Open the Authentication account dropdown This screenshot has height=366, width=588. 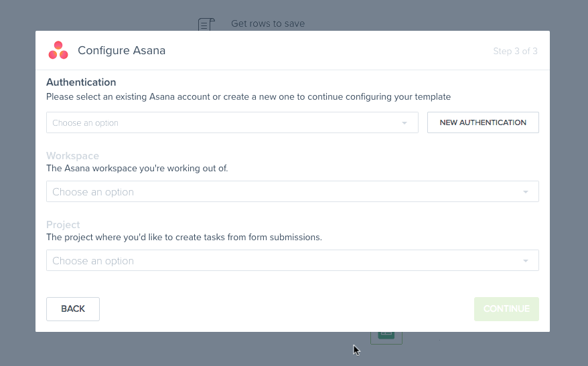tap(232, 122)
